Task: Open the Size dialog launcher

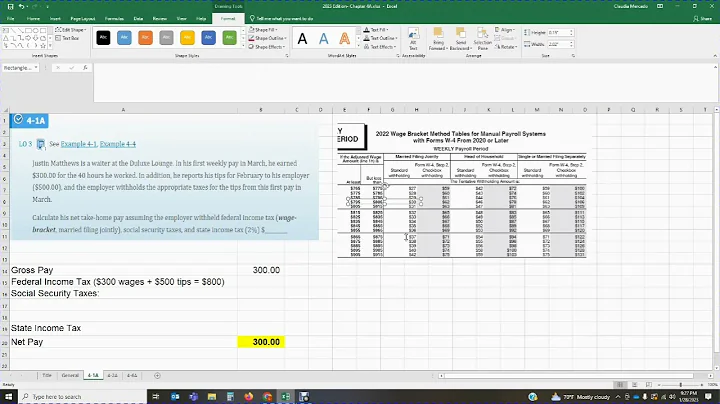Action: [573, 56]
